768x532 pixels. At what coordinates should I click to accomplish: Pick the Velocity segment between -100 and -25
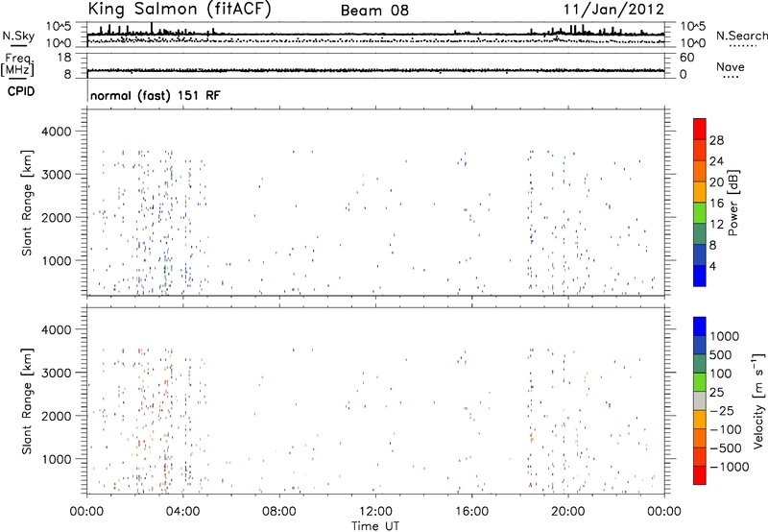click(700, 420)
